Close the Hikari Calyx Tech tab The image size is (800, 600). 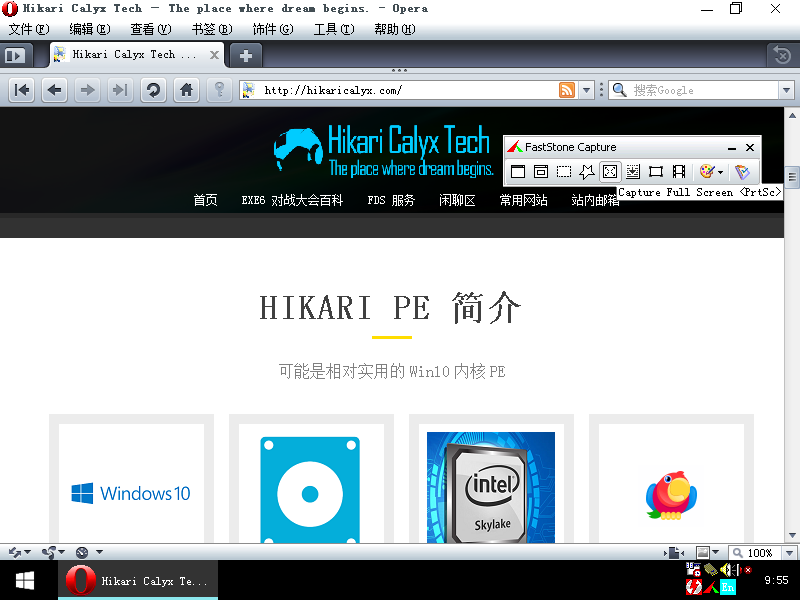tap(214, 55)
